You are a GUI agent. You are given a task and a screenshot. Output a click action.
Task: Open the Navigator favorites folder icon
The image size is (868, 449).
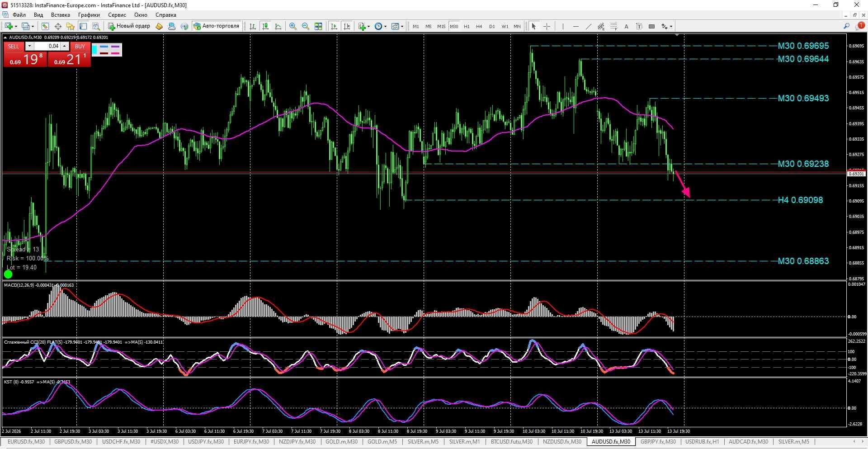pyautogui.click(x=70, y=26)
